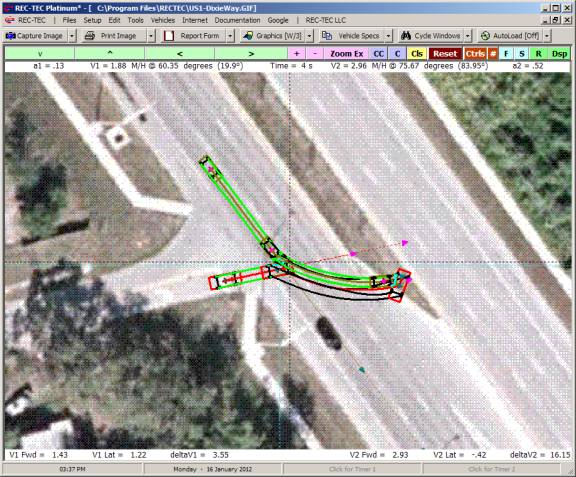The width and height of the screenshot is (576, 477).
Task: Click the Graphics [W/3] toolbar icon
Action: click(248, 36)
